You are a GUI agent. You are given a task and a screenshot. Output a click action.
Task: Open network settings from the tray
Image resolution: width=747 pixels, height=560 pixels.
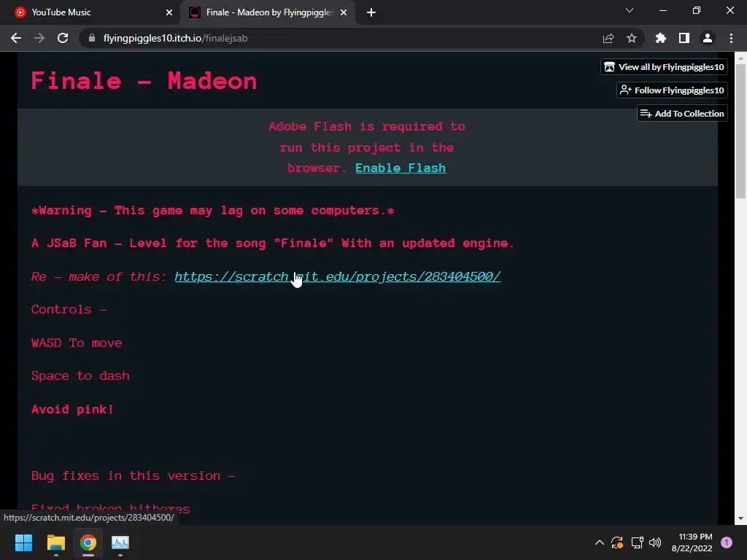click(x=637, y=542)
